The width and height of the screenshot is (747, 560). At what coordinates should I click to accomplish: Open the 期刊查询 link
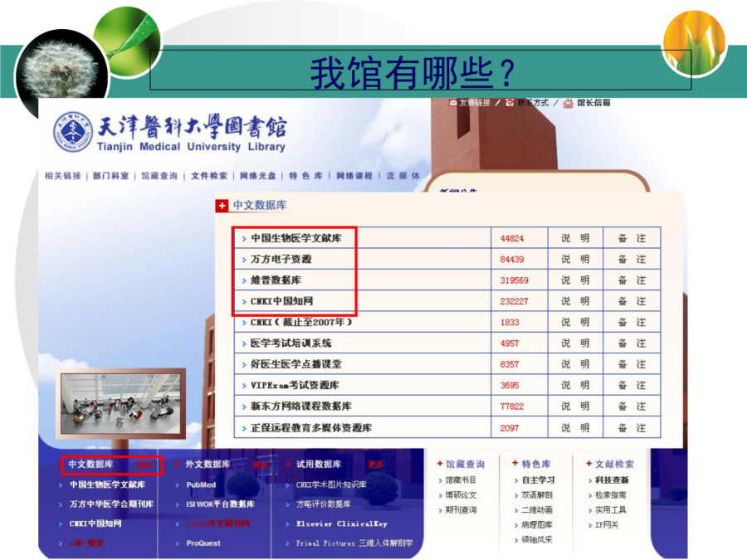[461, 510]
